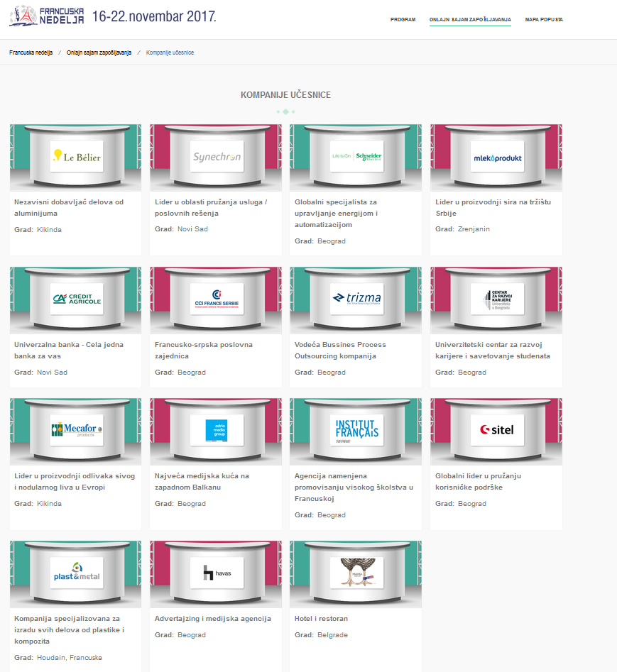The width and height of the screenshot is (617, 672).
Task: Click 'Francusko-srpska poslovna zajednica' description
Action: 204,350
